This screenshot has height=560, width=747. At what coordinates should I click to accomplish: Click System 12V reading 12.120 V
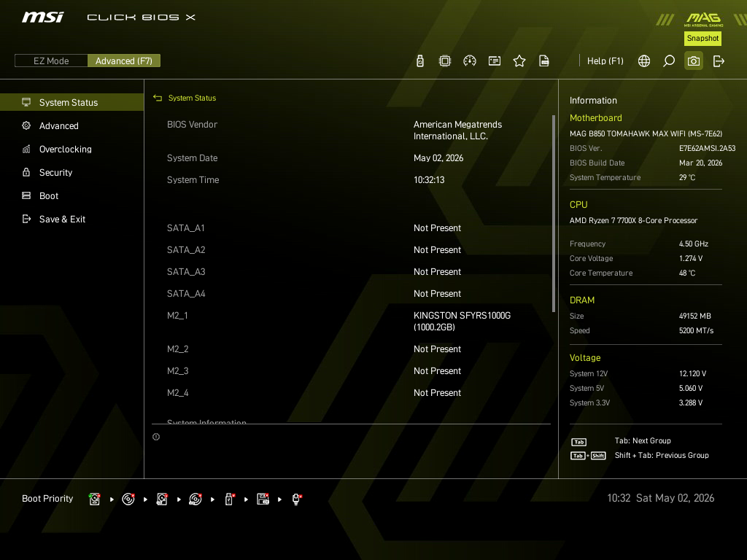(692, 374)
